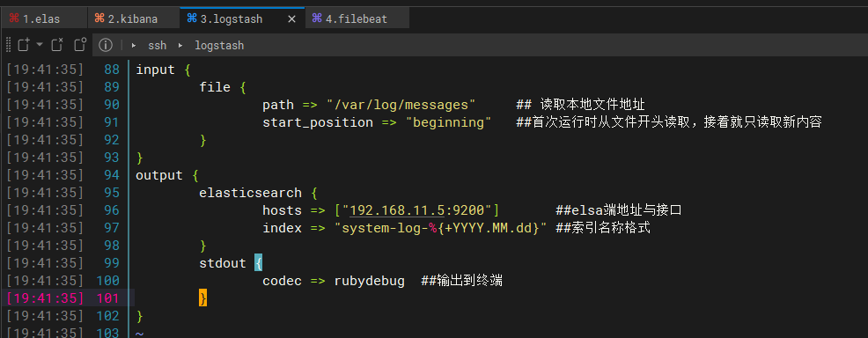Open the new session dropdown arrow

(40, 45)
